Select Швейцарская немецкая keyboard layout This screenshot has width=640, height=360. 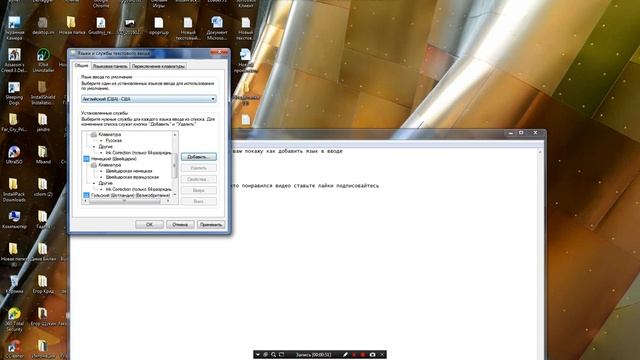tap(129, 171)
